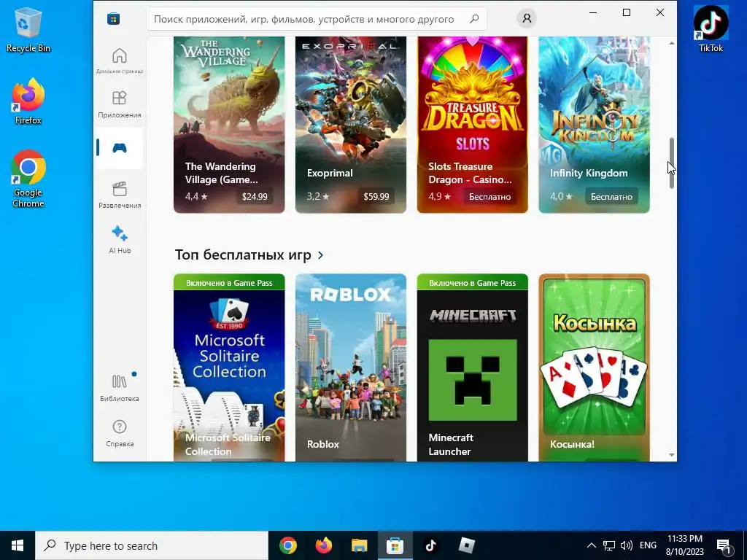The height and width of the screenshot is (560, 747).
Task: Click the 3,2 star rating on Exoprimal
Action: [x=318, y=196]
